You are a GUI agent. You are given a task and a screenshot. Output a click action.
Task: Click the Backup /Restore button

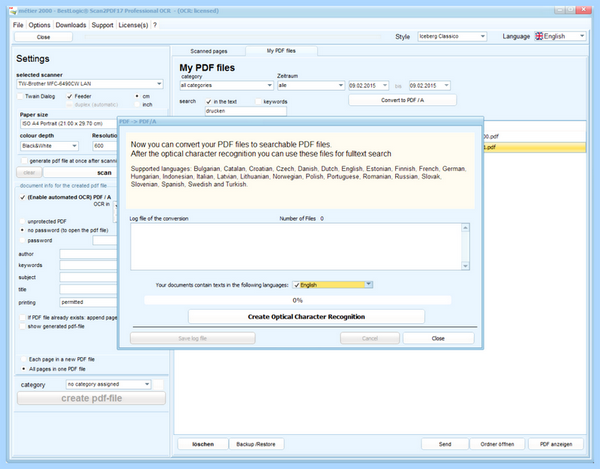click(256, 444)
